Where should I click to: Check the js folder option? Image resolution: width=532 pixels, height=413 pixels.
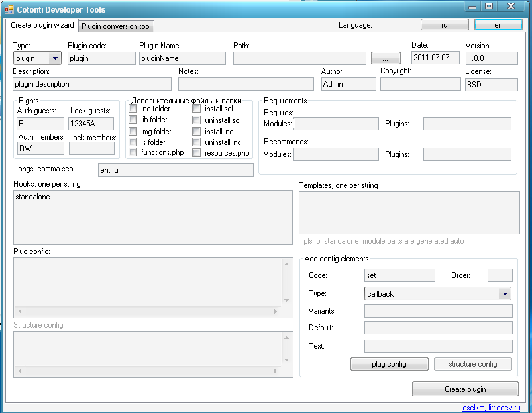133,142
